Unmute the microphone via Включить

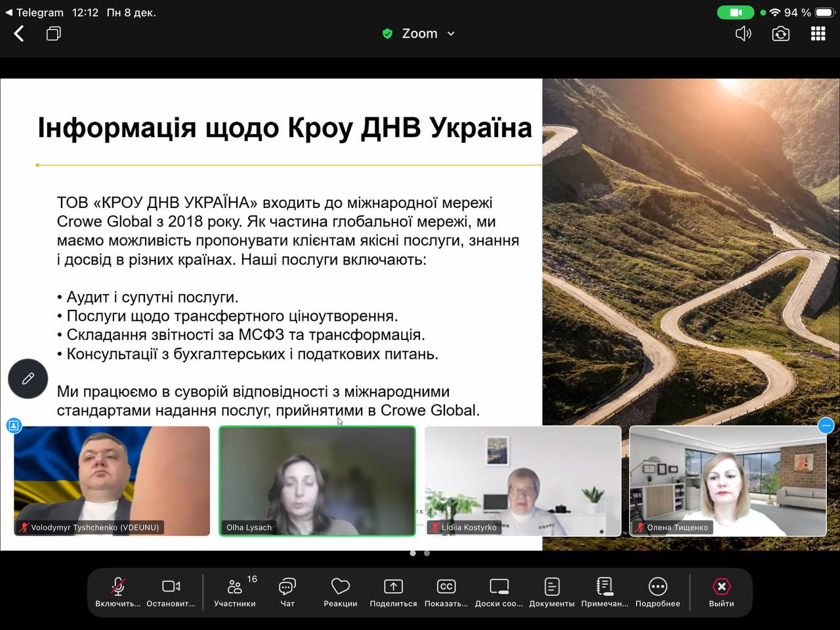click(117, 591)
